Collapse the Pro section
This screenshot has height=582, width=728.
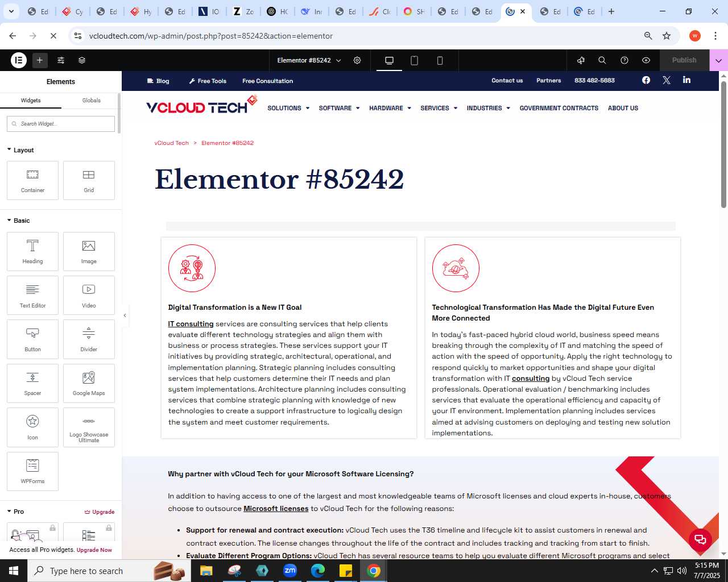pyautogui.click(x=16, y=512)
